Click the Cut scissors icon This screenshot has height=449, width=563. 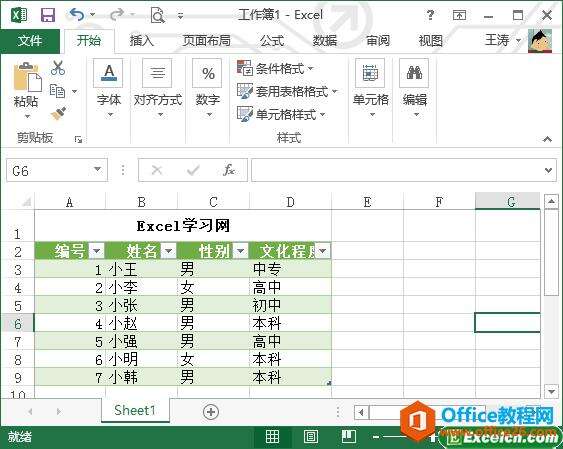click(58, 68)
